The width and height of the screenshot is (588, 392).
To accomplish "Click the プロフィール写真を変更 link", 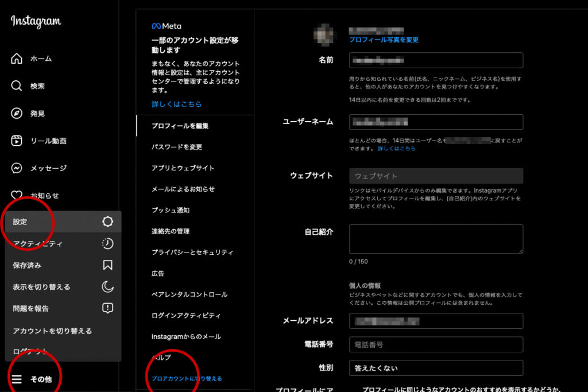I will (384, 40).
